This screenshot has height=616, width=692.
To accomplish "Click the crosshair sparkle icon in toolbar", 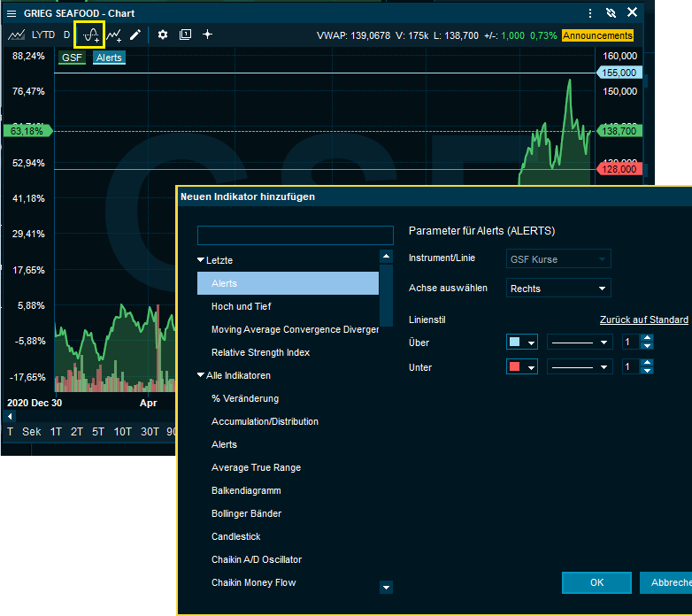I will pos(208,35).
